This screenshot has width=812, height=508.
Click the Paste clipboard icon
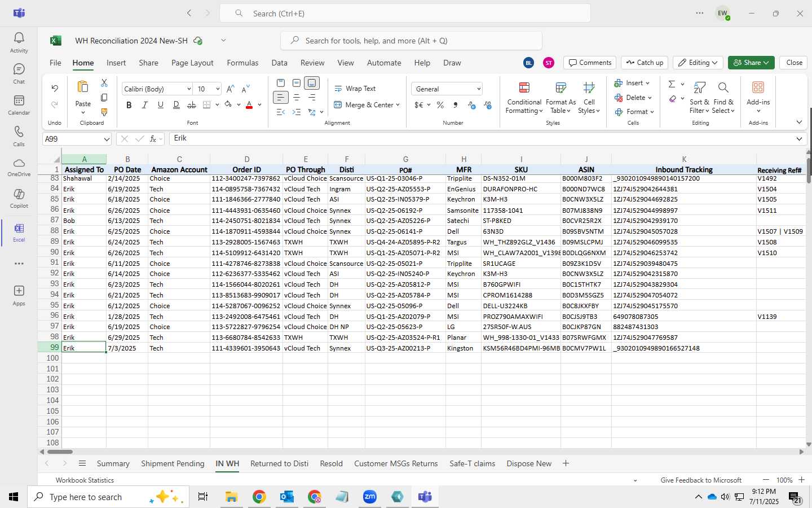[83, 87]
